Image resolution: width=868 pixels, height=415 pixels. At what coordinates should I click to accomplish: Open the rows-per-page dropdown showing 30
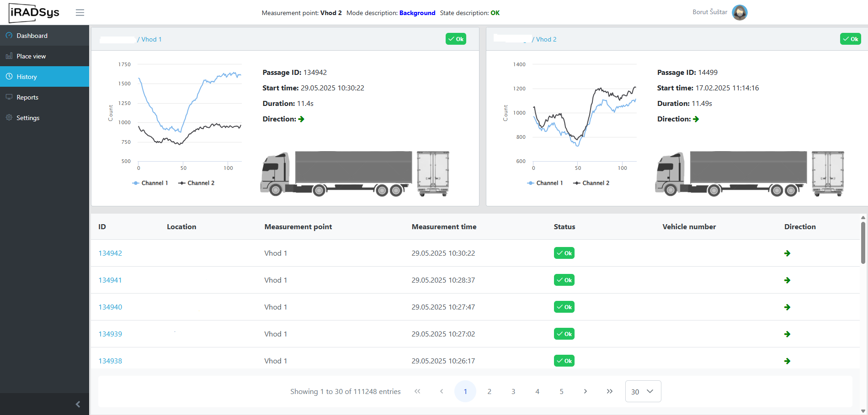[x=643, y=391]
